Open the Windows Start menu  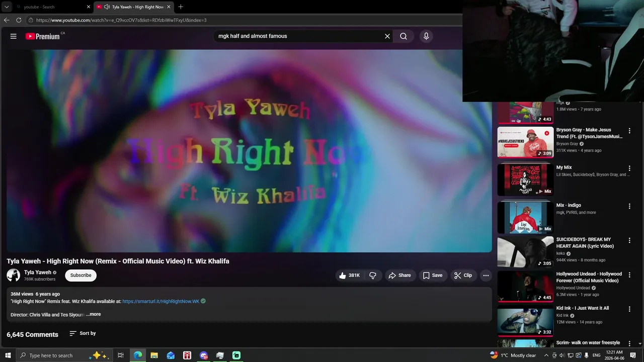pos(8,355)
